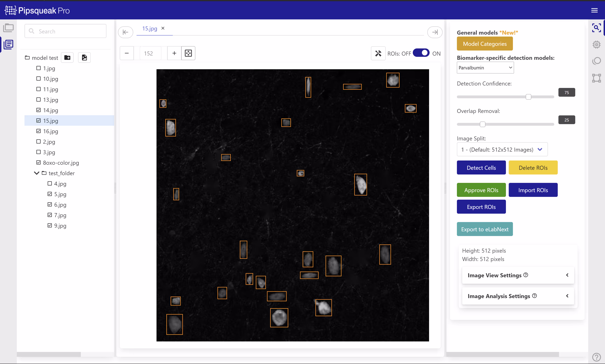The width and height of the screenshot is (605, 364).
Task: Open the cell detection panel icon
Action: coord(596,28)
